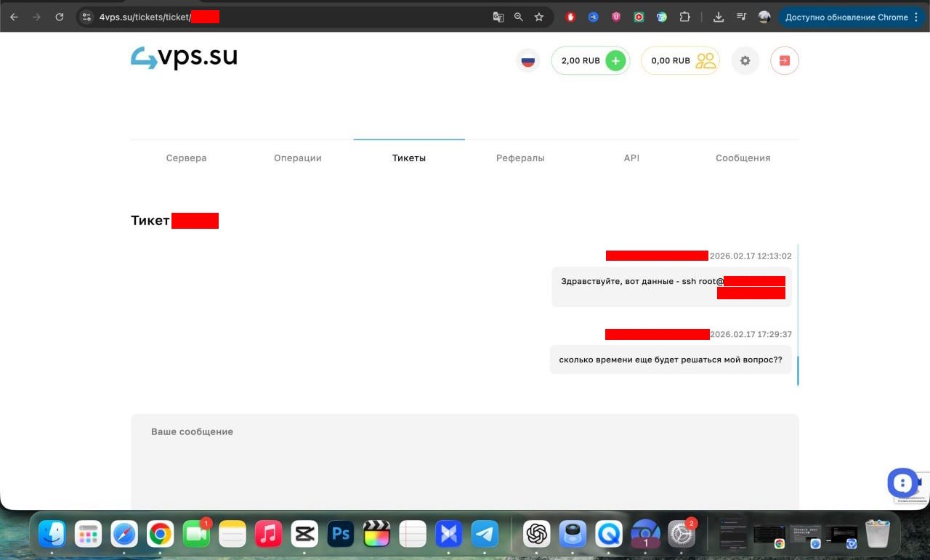The width and height of the screenshot is (930, 560).
Task: Bookmark page with star icon
Action: [x=539, y=17]
